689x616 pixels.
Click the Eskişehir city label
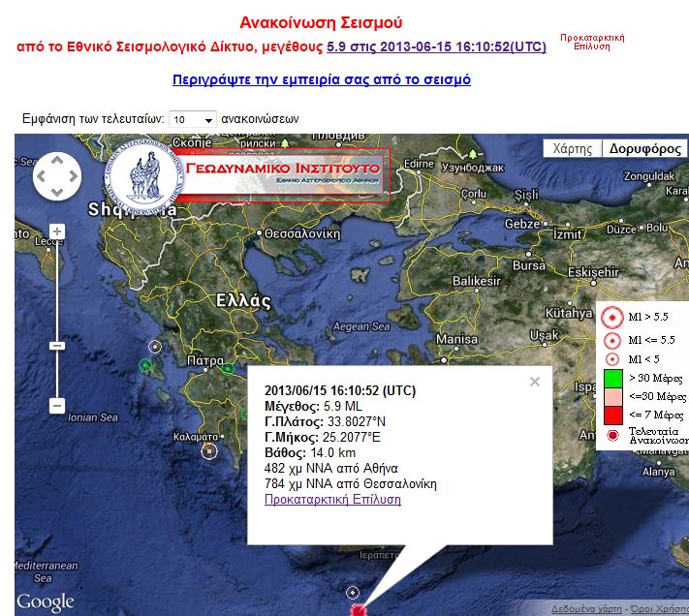tap(593, 272)
